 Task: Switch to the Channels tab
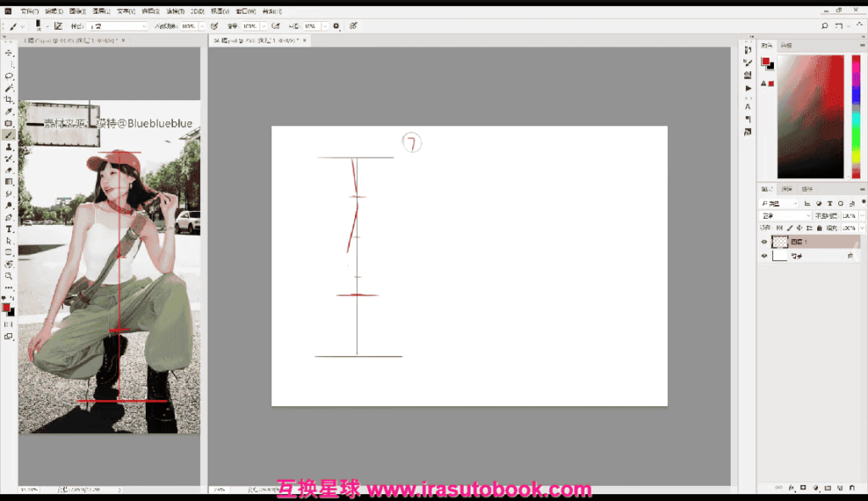pyautogui.click(x=787, y=189)
